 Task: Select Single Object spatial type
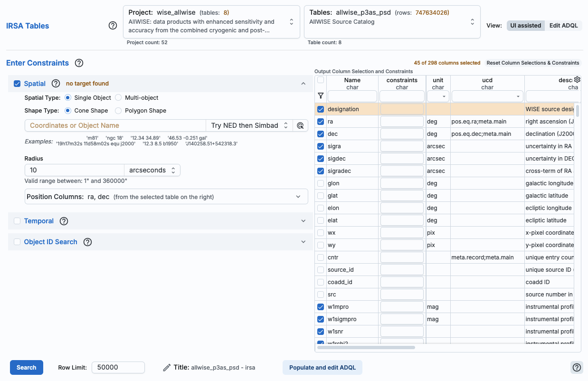pyautogui.click(x=68, y=97)
